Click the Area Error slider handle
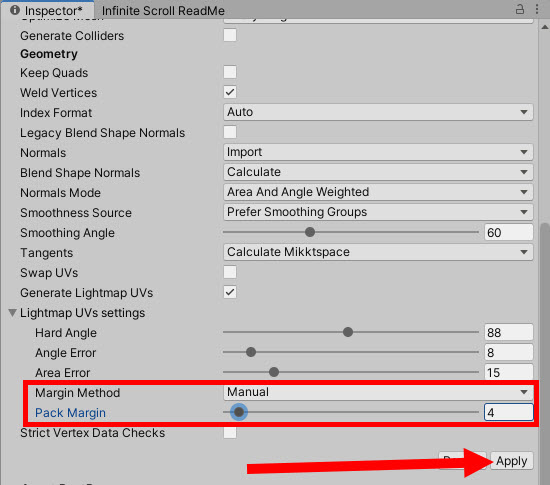The height and width of the screenshot is (485, 550). (274, 372)
